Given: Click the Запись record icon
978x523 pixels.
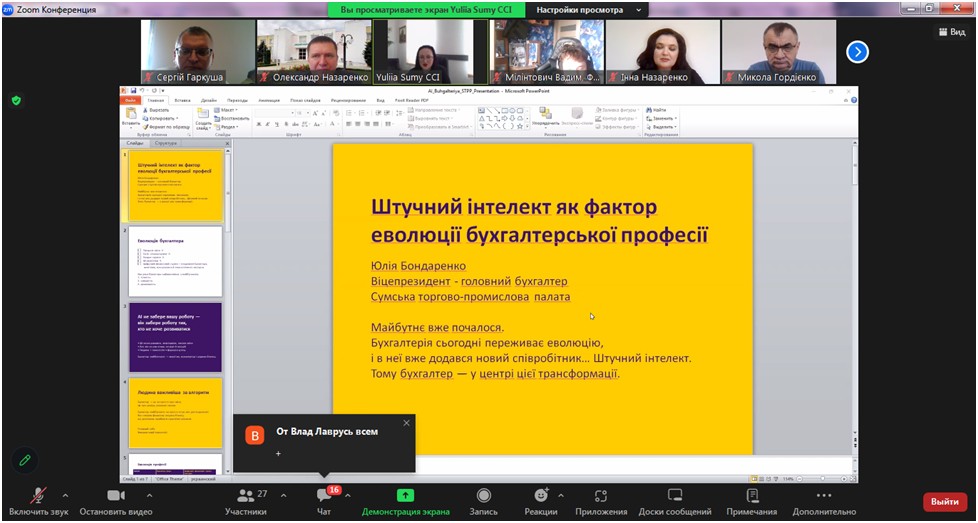Looking at the screenshot, I should [484, 496].
